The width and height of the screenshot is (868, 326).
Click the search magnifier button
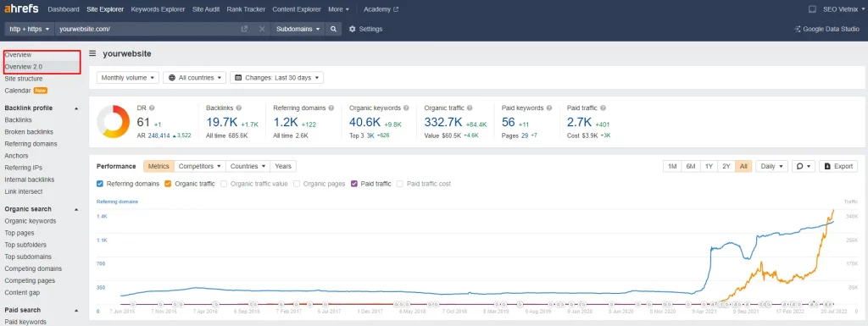coord(332,29)
